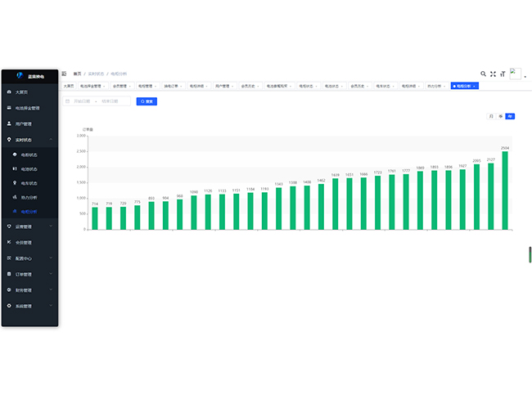Click 电柜分析 in the breadcrumb
Viewport: 532px width, 399px height.
point(119,74)
